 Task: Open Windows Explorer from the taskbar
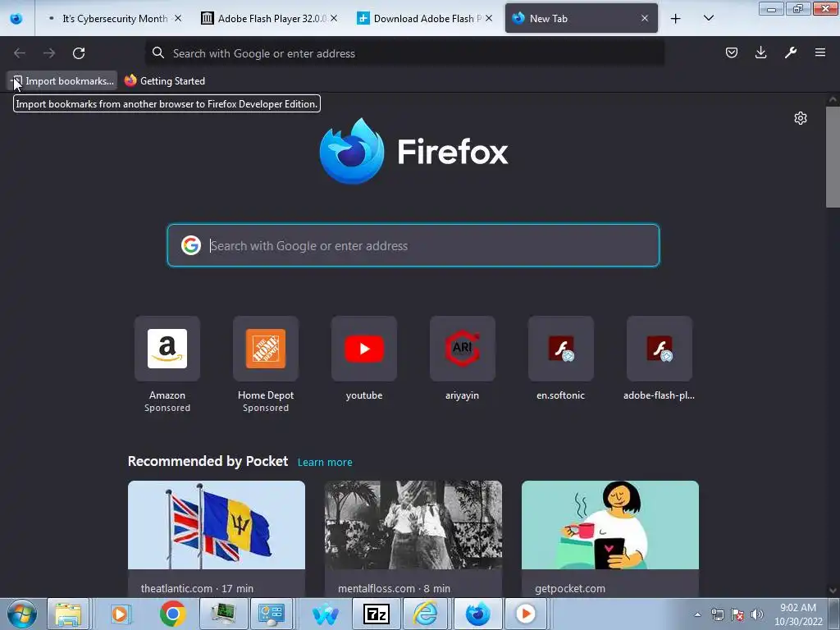(x=68, y=614)
